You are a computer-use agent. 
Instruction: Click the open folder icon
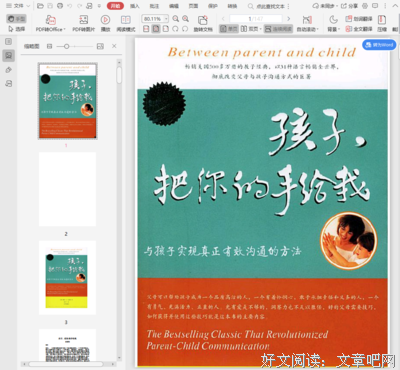[40, 6]
